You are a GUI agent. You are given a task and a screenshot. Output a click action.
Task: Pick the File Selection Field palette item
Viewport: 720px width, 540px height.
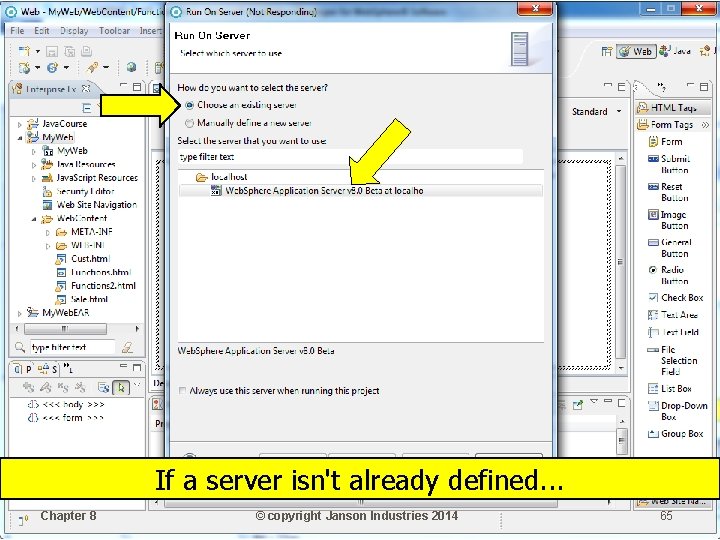673,360
